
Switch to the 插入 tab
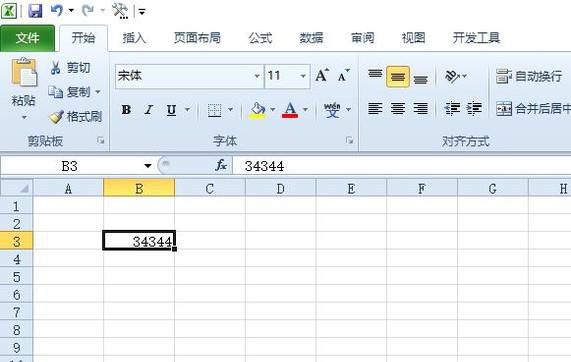click(134, 38)
